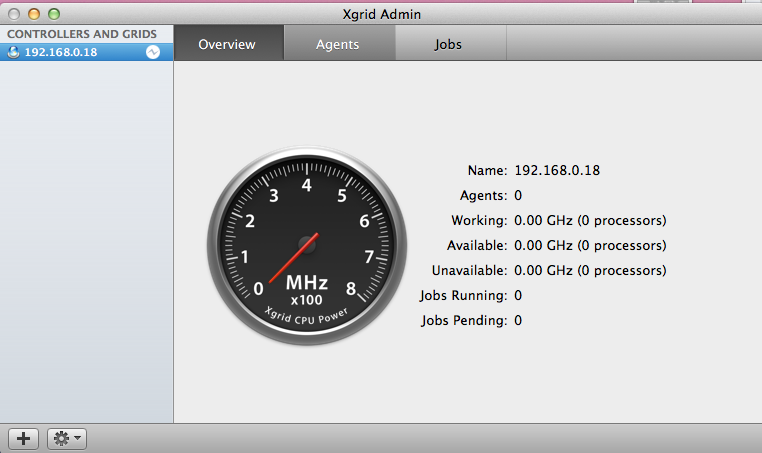
Task: Open the Jobs tab
Action: (450, 44)
